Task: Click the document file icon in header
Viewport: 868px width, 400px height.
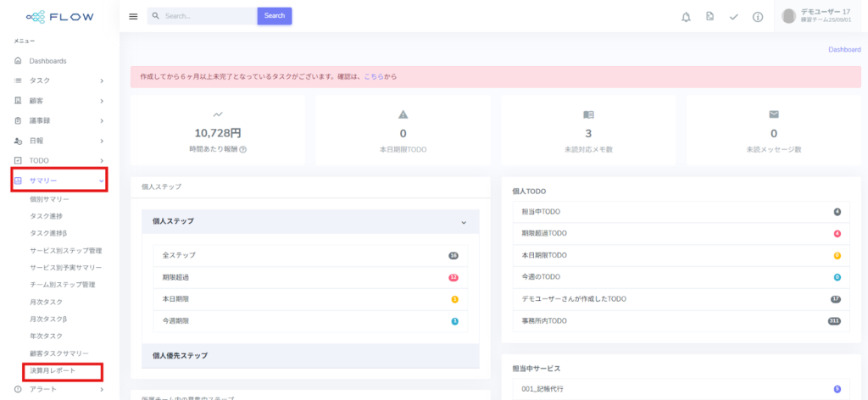Action: (709, 16)
